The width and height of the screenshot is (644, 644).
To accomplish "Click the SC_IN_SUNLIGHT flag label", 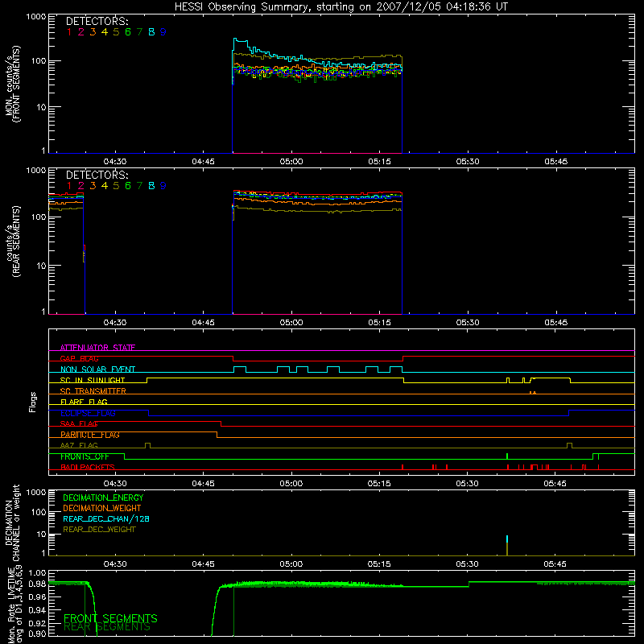I will coord(93,380).
